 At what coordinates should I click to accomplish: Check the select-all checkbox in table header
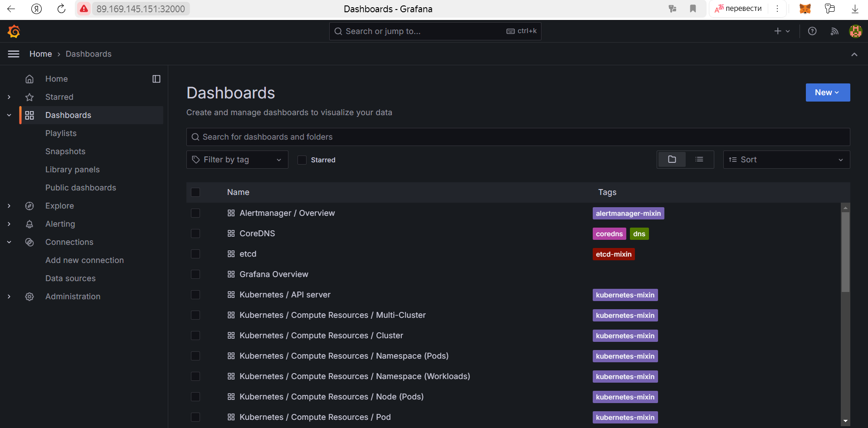(195, 192)
